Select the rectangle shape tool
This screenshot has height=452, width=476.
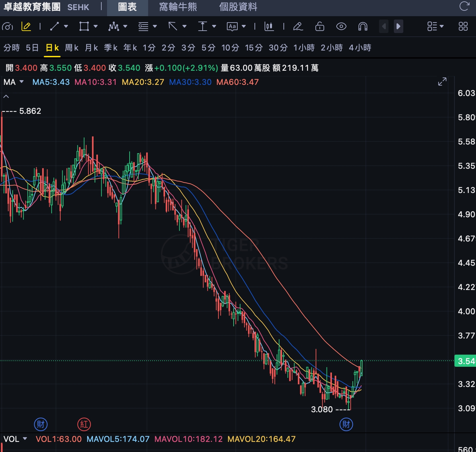84,26
